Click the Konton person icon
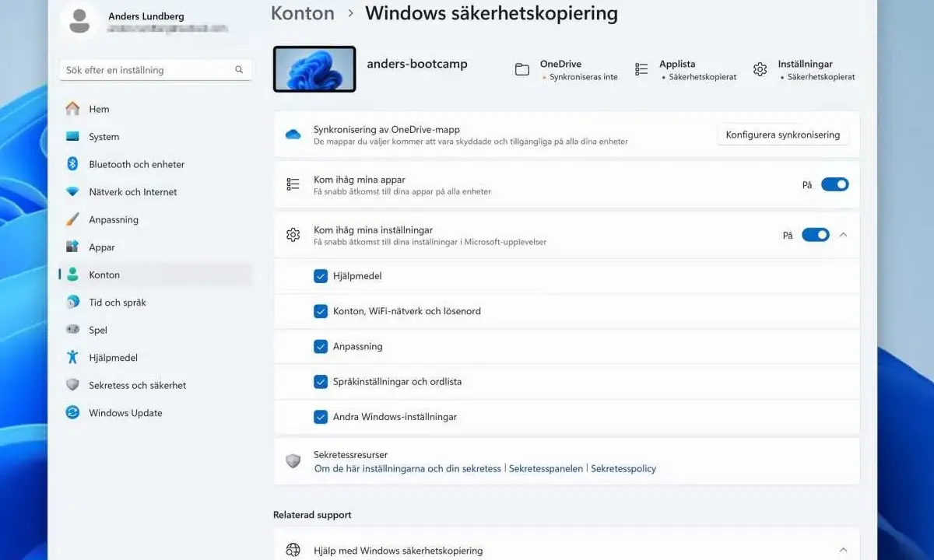 pyautogui.click(x=72, y=275)
